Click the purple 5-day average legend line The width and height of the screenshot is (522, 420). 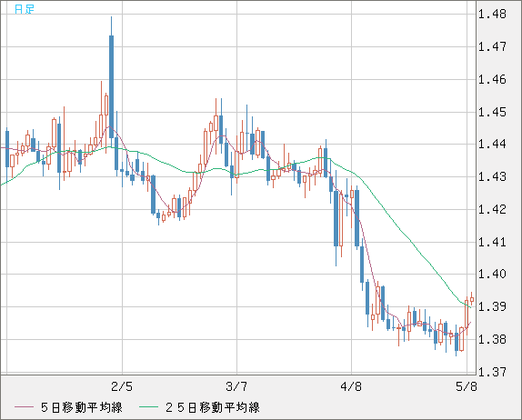pos(24,407)
